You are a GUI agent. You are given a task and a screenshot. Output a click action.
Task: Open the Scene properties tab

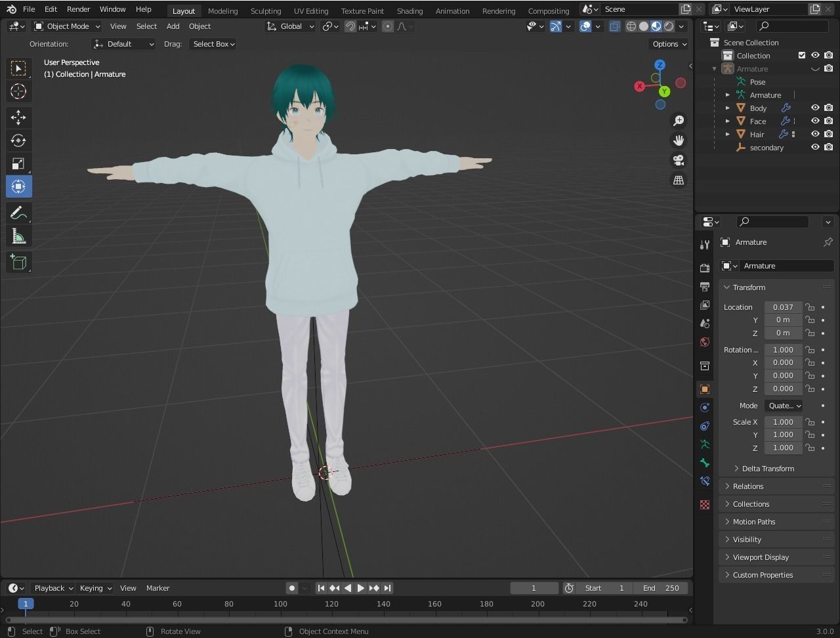[x=705, y=324]
